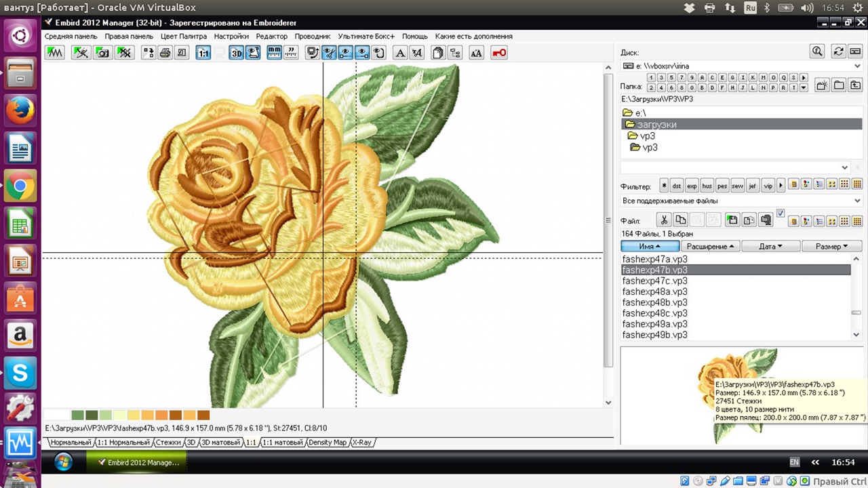Image resolution: width=868 pixels, height=488 pixels.
Task: Open the Цвет Палитра menu
Action: click(184, 36)
